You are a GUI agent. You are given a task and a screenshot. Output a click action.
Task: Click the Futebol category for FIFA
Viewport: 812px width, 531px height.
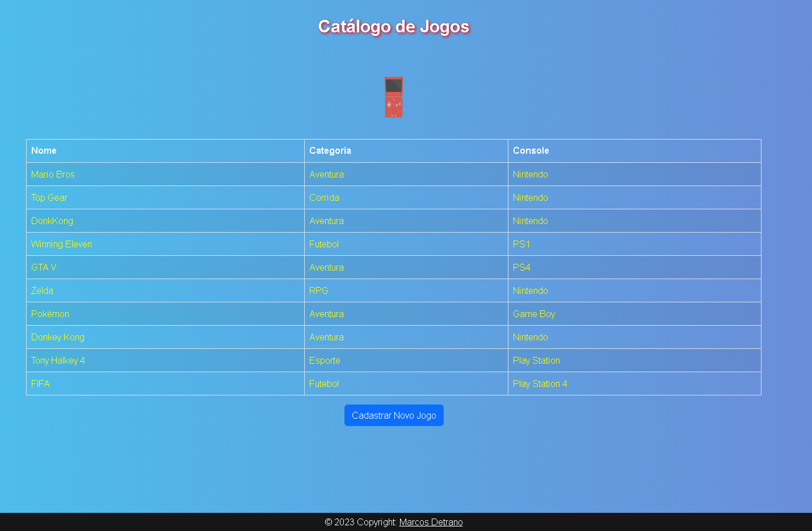pyautogui.click(x=324, y=383)
